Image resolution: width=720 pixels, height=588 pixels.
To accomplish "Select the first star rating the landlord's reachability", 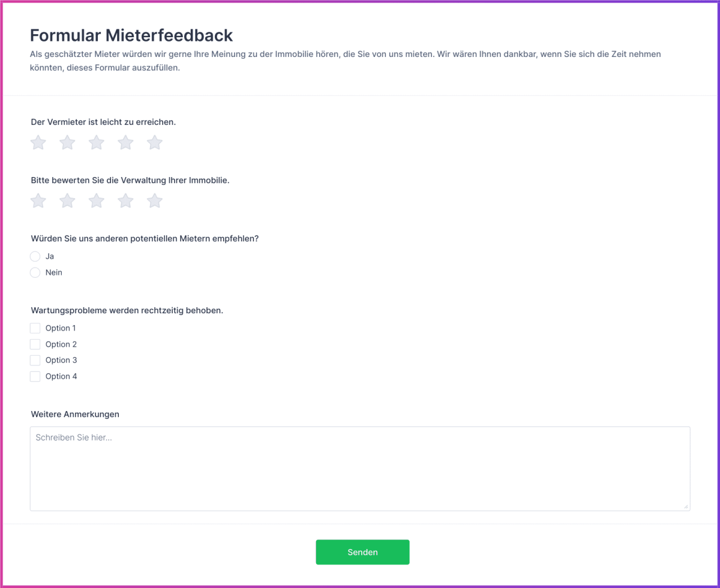I will click(38, 143).
